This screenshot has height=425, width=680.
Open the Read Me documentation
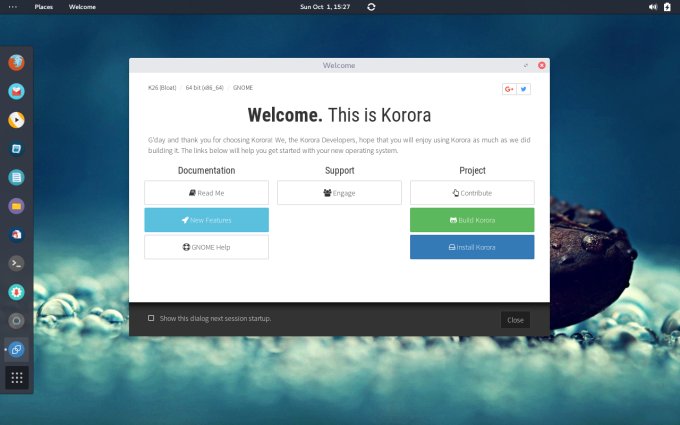click(x=206, y=193)
